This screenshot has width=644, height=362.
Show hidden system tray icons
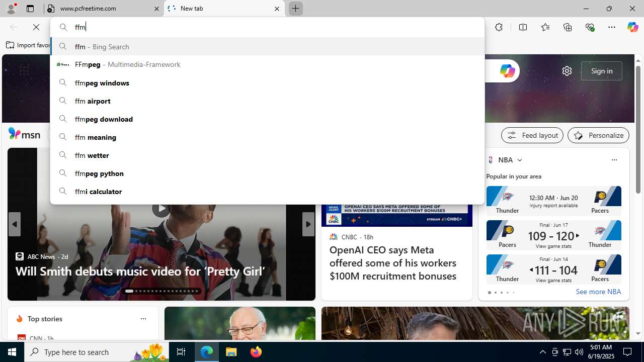point(542,352)
